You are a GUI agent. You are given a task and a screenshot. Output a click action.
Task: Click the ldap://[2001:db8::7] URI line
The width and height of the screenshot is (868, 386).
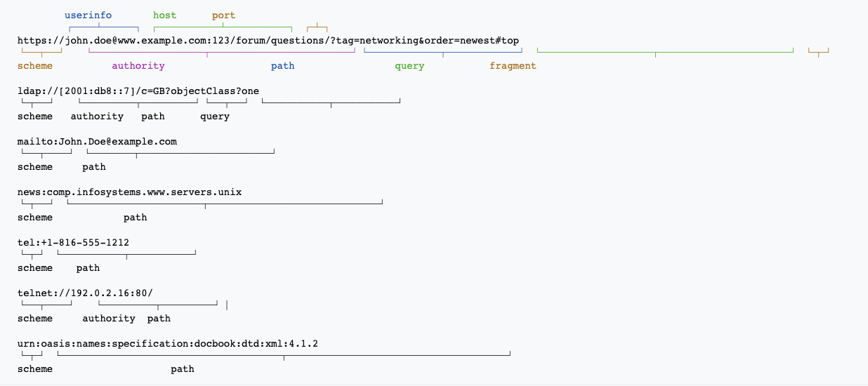(138, 91)
